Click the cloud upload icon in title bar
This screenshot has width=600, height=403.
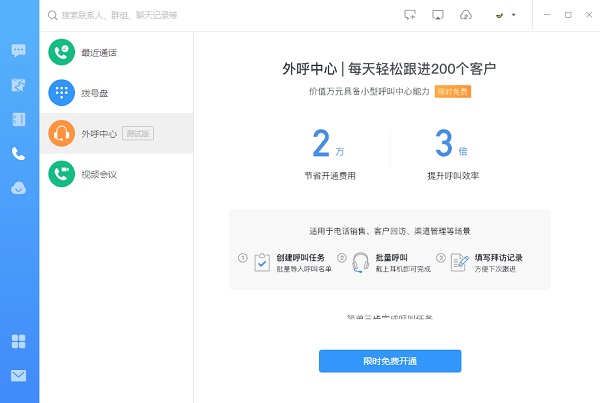click(465, 15)
